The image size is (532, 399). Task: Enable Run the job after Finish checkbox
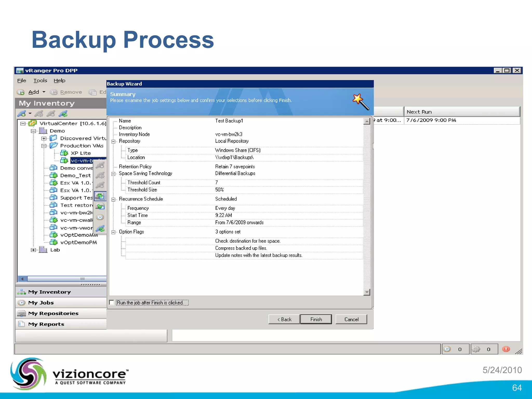tap(112, 302)
